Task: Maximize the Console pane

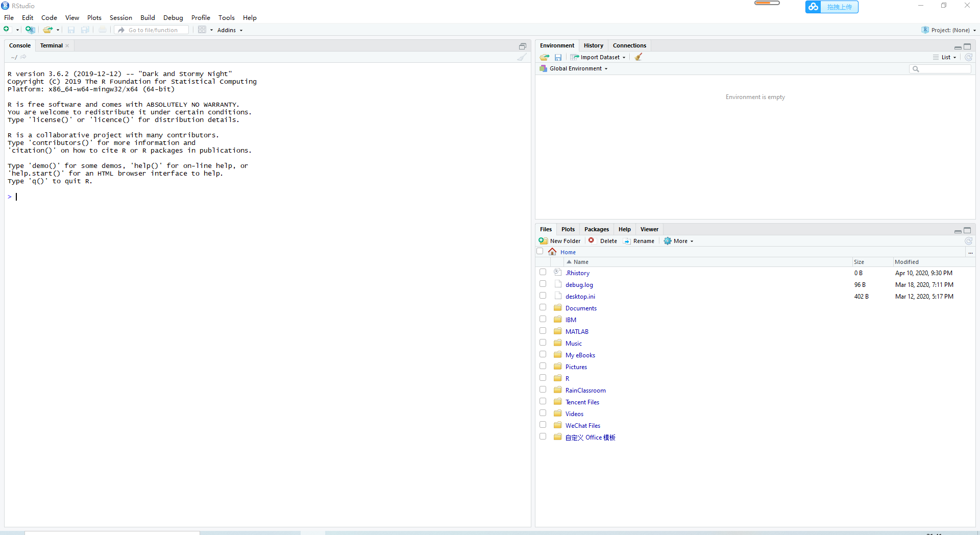Action: click(522, 46)
